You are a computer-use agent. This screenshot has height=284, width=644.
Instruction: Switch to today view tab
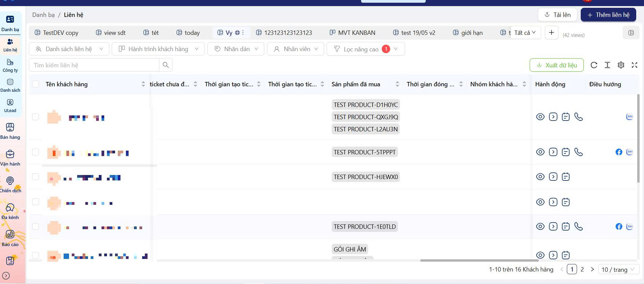pyautogui.click(x=188, y=32)
